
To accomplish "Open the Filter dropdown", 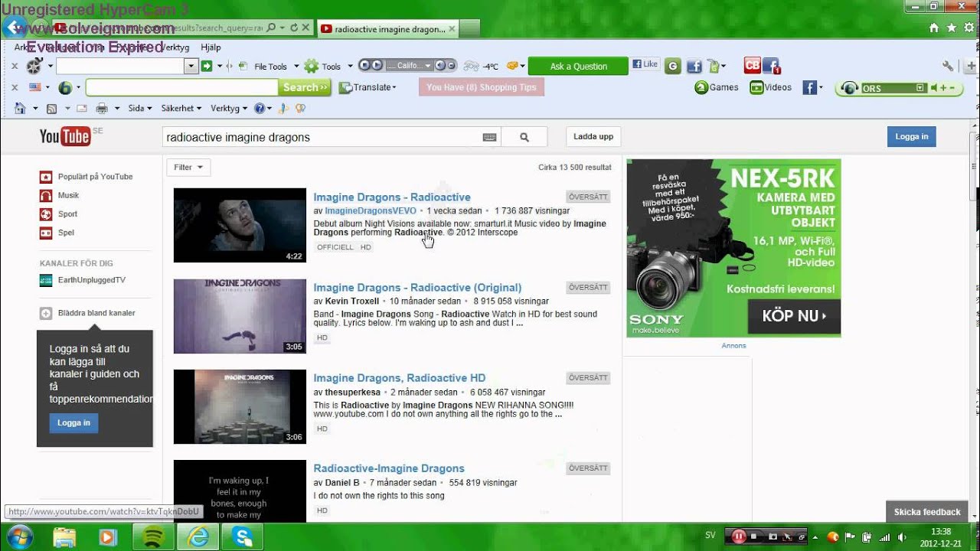I will (x=188, y=168).
